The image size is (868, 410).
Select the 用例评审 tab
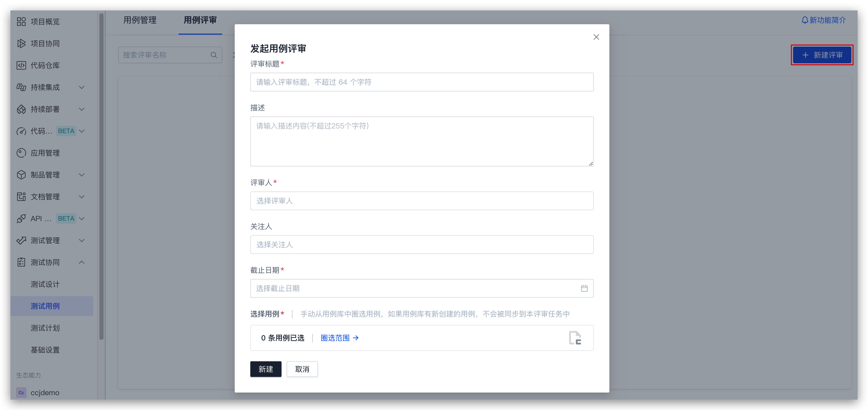point(200,20)
